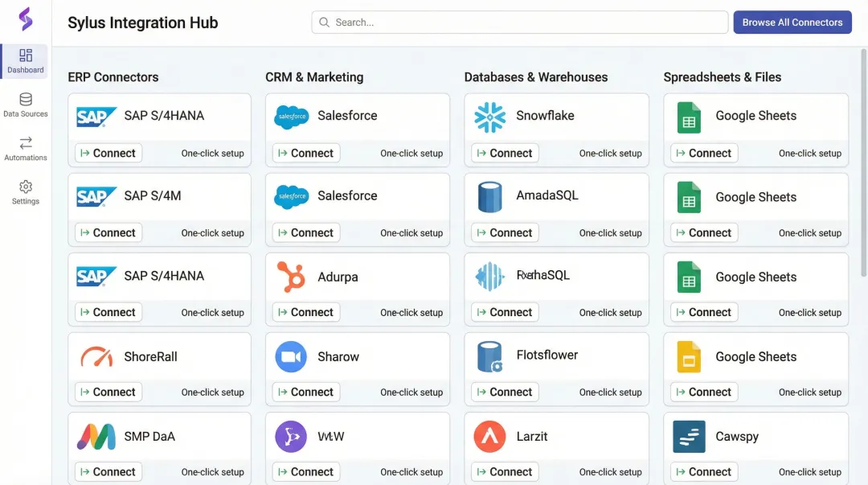
Task: Select the Adurpa connector icon
Action: click(x=292, y=276)
